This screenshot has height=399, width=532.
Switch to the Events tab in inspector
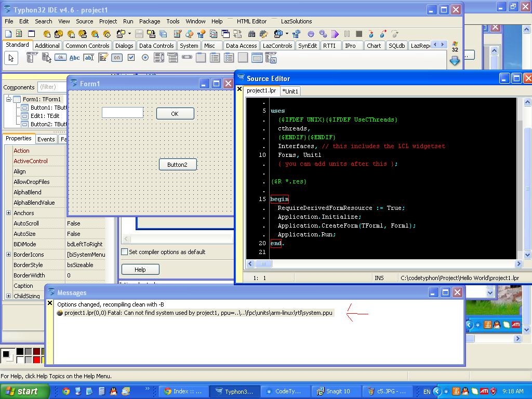coord(46,139)
